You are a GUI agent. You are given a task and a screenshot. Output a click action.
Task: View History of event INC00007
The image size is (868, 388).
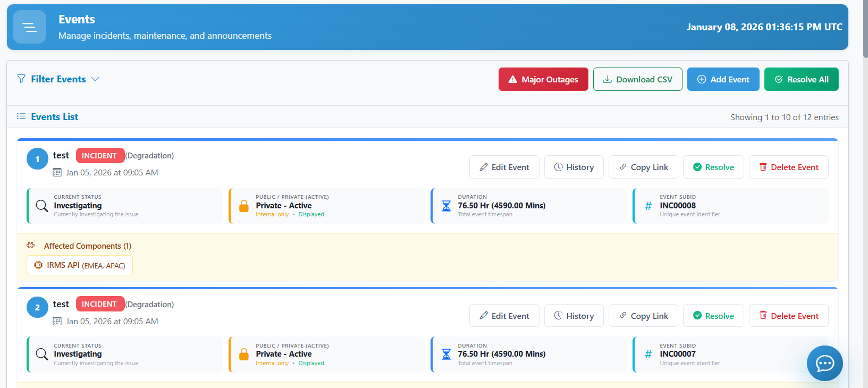click(x=574, y=316)
